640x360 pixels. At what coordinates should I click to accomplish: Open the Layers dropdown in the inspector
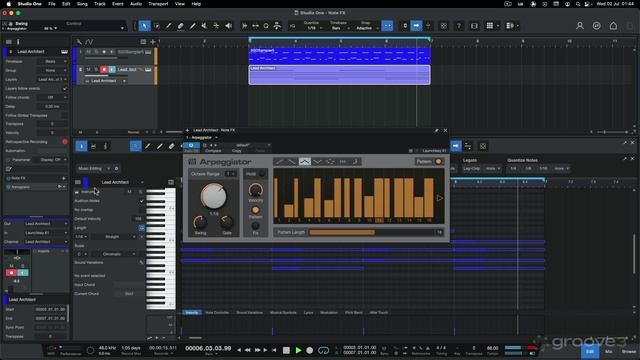[53, 79]
